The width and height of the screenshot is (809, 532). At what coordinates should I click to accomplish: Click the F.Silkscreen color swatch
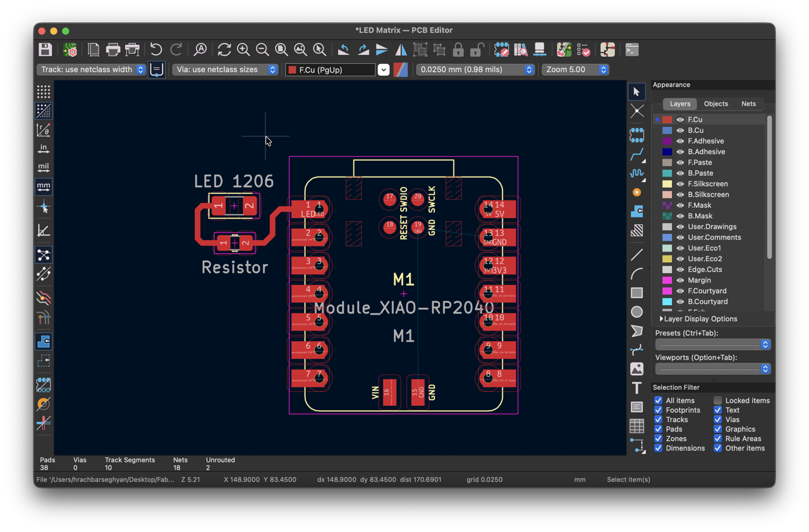pyautogui.click(x=667, y=184)
